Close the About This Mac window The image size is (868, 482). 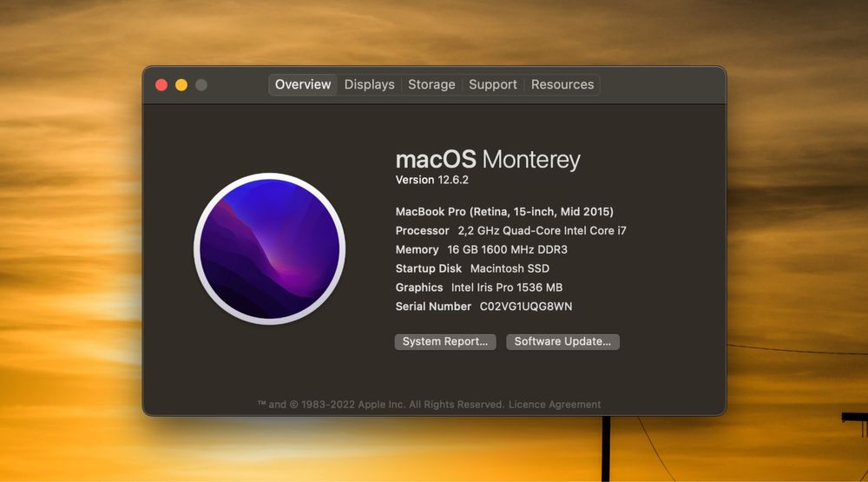[x=161, y=85]
